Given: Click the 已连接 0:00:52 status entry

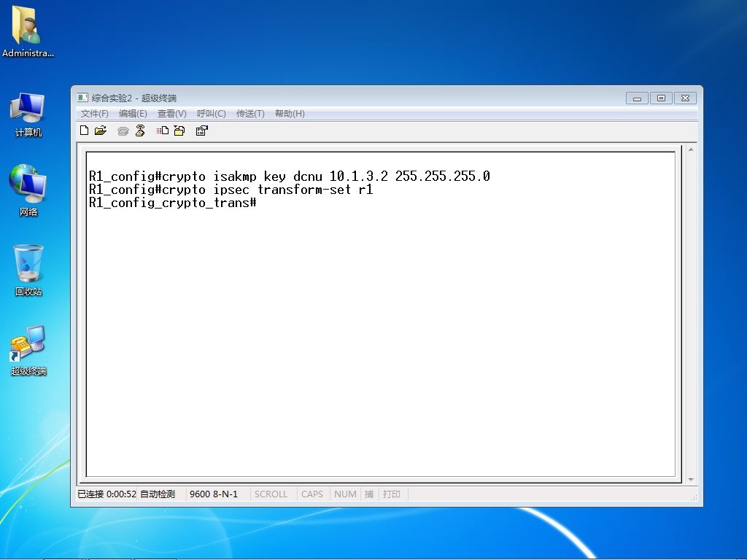Looking at the screenshot, I should coord(107,494).
